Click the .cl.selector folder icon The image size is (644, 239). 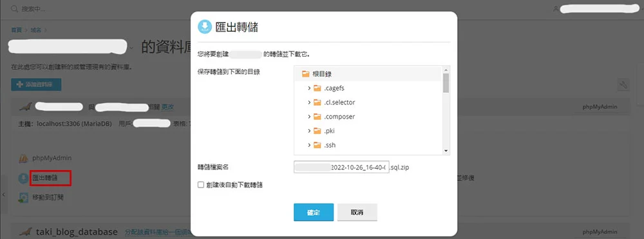[317, 102]
